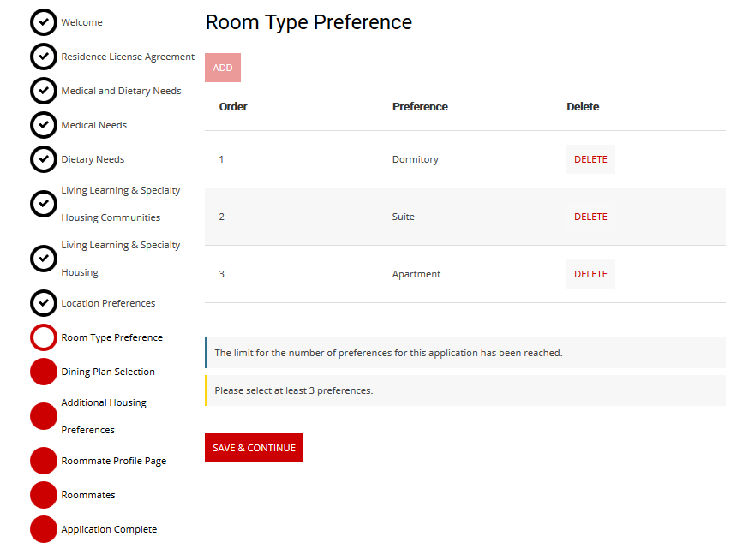The height and width of the screenshot is (560, 731).
Task: Delete the Dormitory preference
Action: pyautogui.click(x=590, y=158)
